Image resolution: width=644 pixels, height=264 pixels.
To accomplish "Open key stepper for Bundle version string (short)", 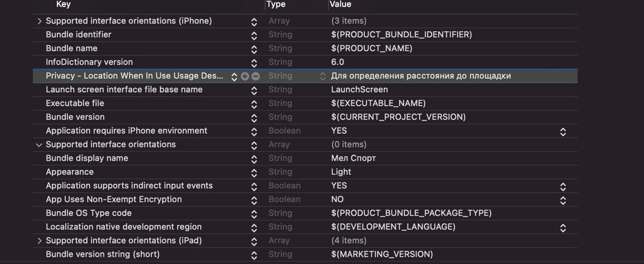I will (x=254, y=255).
